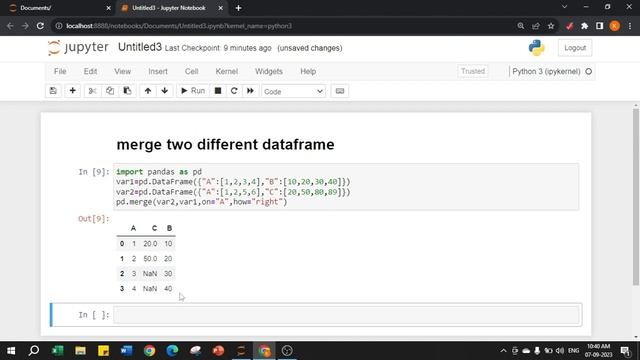Open the browser extensions puzzle icon
Screen dimensions: 640x360
point(584,26)
